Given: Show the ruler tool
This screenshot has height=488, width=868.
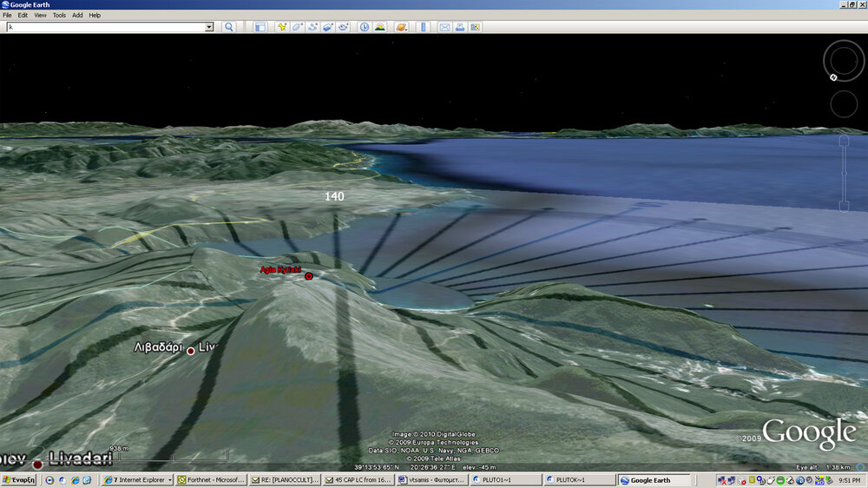Looking at the screenshot, I should (x=424, y=27).
